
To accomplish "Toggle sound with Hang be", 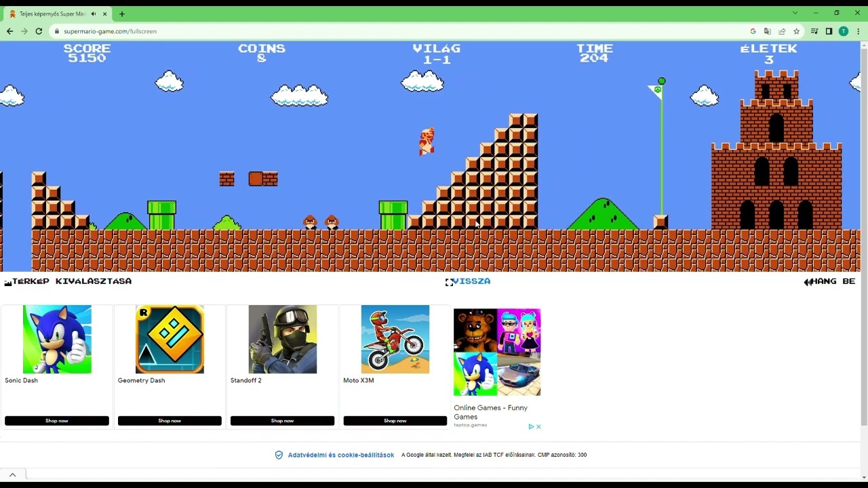I will pos(829,281).
